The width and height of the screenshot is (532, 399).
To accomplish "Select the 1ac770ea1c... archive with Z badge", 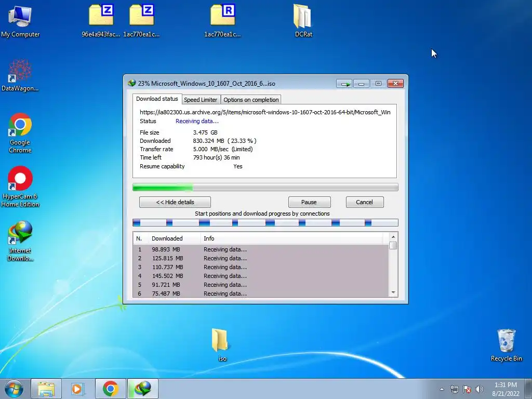I will pyautogui.click(x=141, y=20).
